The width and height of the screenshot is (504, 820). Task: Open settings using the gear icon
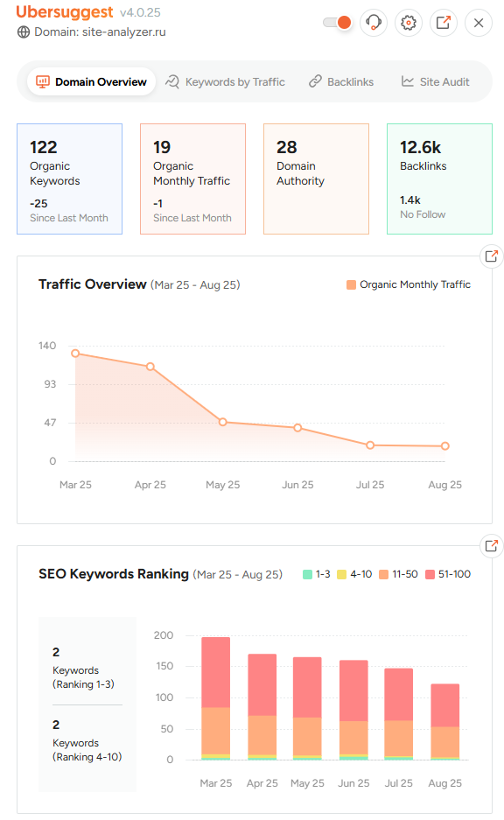(x=408, y=23)
